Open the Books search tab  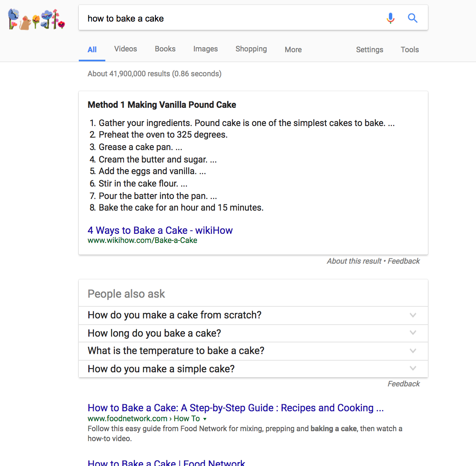click(165, 49)
